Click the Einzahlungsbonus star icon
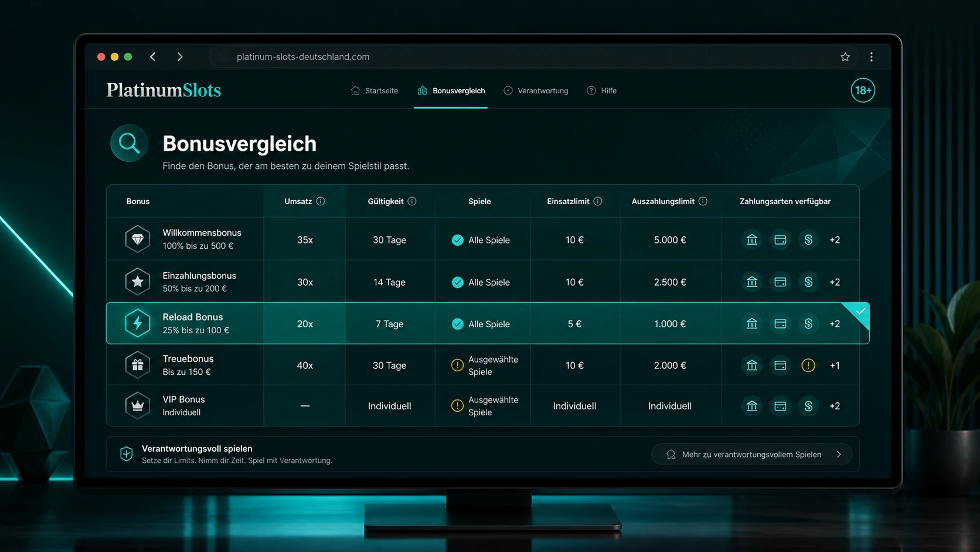Image resolution: width=980 pixels, height=552 pixels. click(x=138, y=282)
